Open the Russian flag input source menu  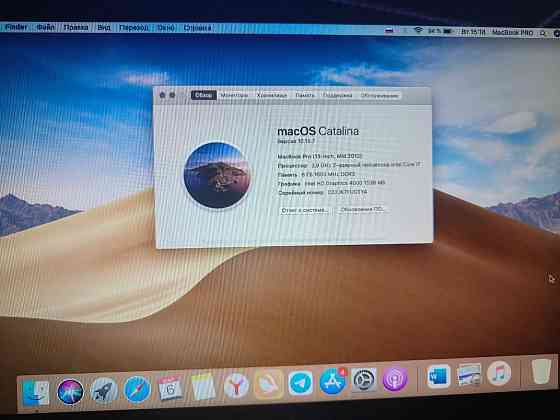[389, 31]
